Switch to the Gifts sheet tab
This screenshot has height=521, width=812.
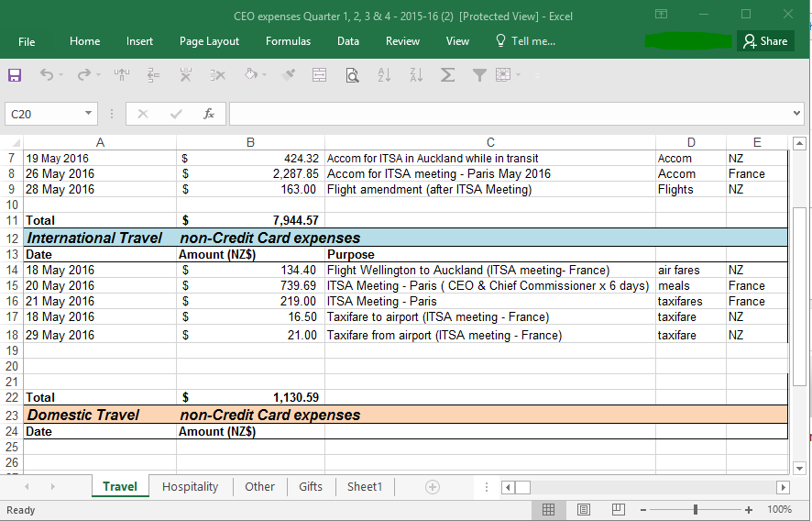[310, 487]
